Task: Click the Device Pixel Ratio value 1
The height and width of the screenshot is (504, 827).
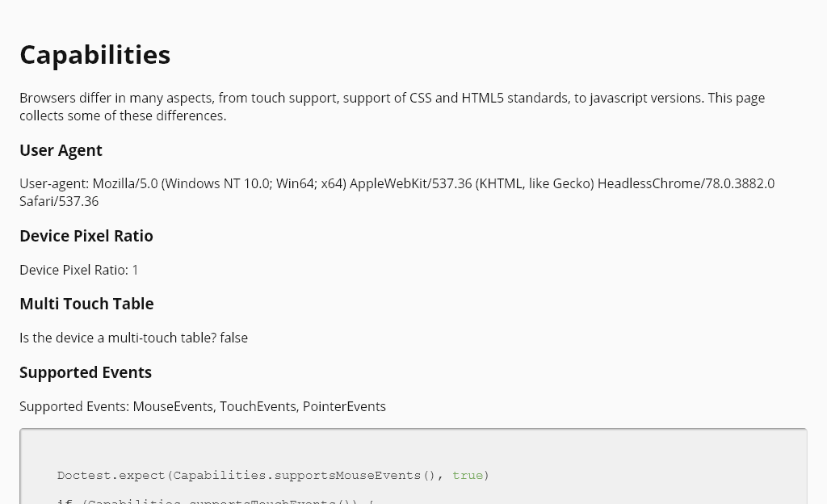Action: tap(136, 270)
